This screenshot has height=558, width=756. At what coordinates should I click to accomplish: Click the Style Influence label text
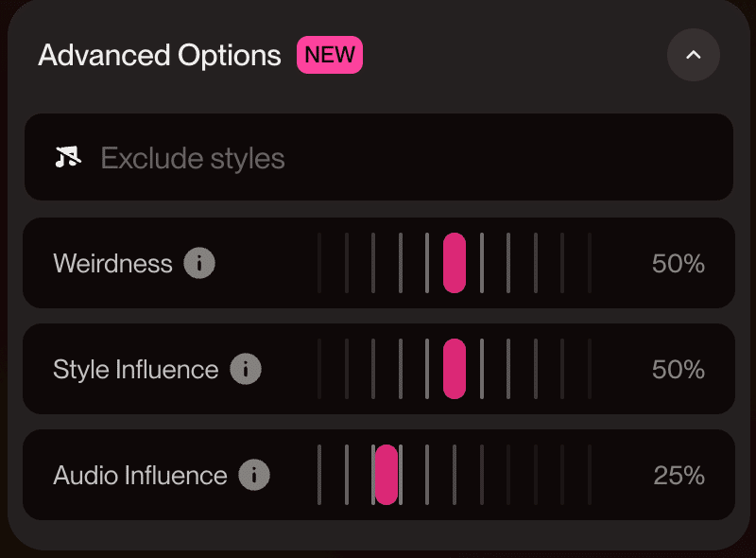[135, 369]
